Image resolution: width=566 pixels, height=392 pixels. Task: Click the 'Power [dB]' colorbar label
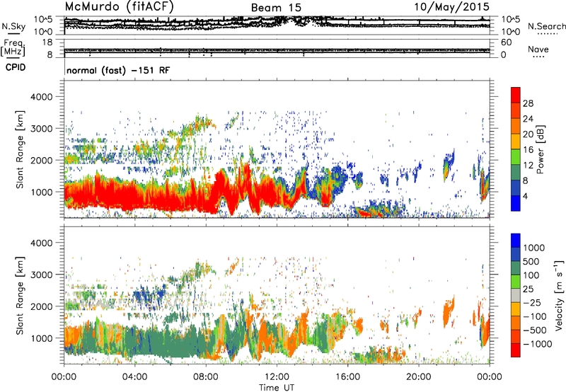(540, 149)
